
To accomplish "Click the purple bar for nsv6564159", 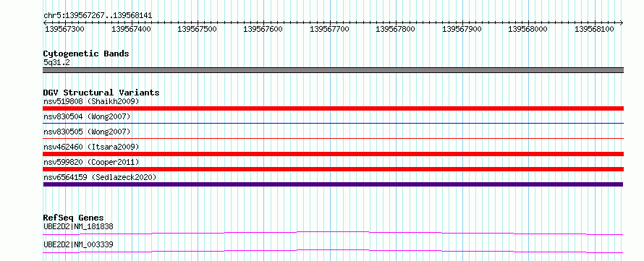I will pyautogui.click(x=333, y=184).
